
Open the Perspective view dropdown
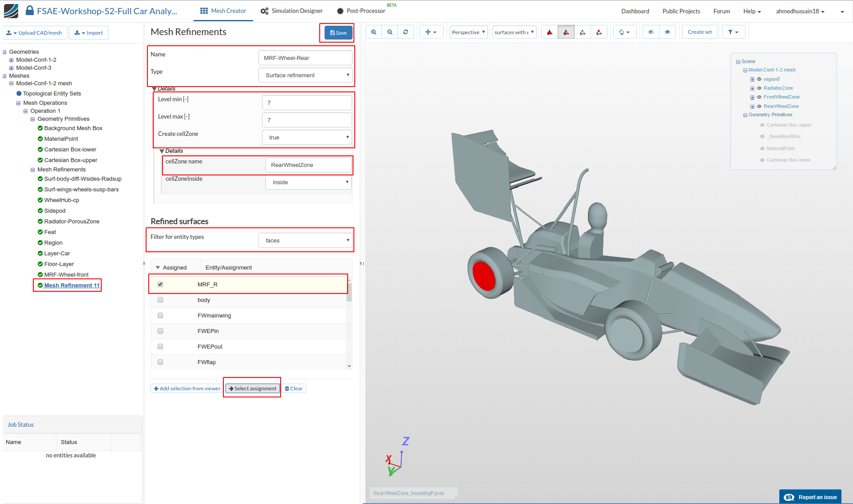click(468, 32)
